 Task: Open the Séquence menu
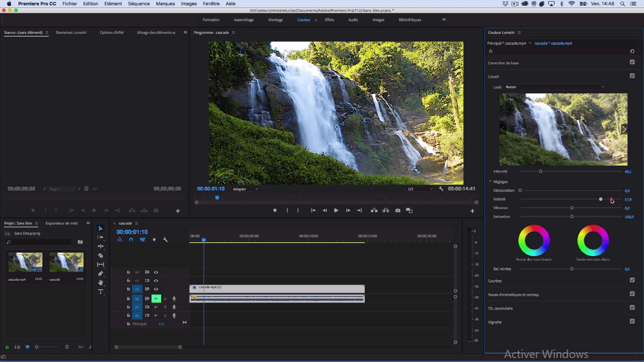tap(139, 3)
